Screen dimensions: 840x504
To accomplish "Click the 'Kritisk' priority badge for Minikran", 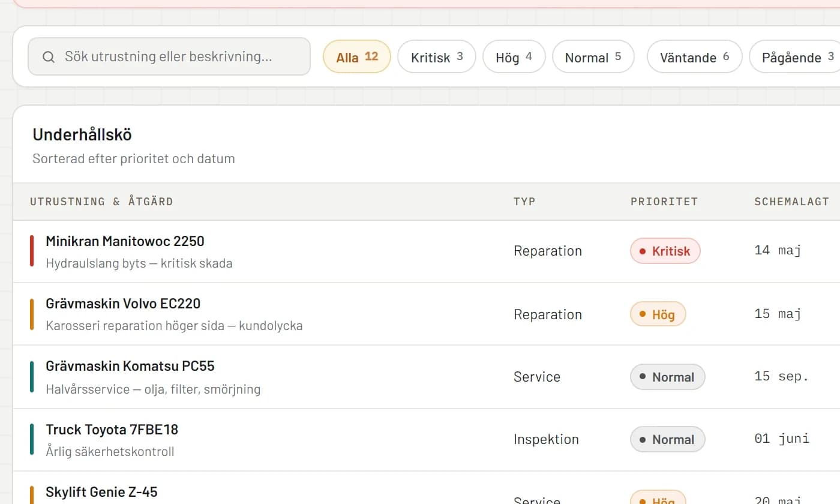I will [665, 251].
